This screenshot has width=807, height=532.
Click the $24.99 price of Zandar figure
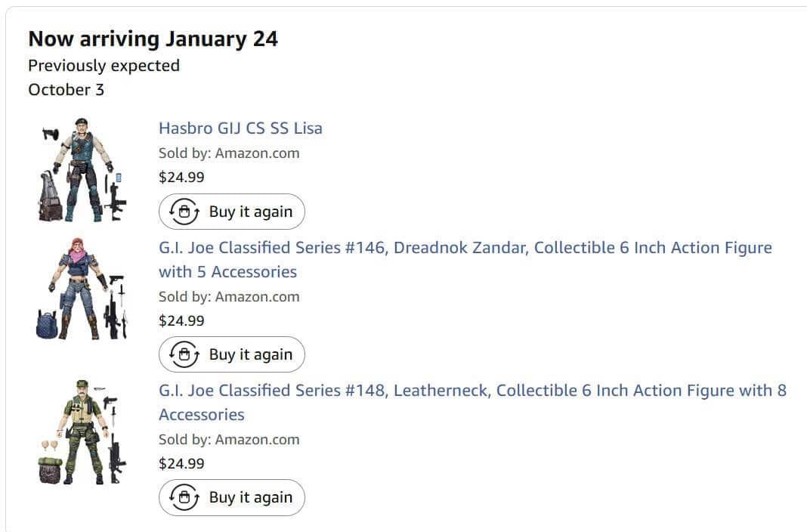point(181,320)
